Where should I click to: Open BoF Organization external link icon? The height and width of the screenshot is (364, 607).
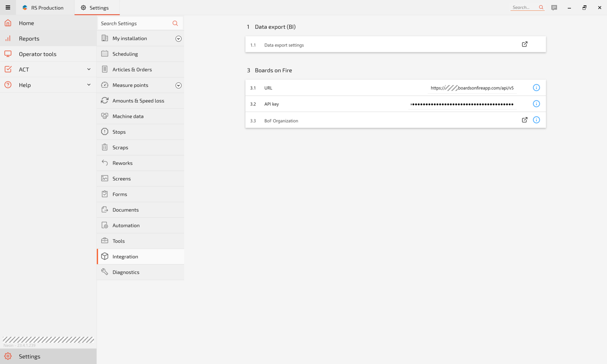(524, 120)
